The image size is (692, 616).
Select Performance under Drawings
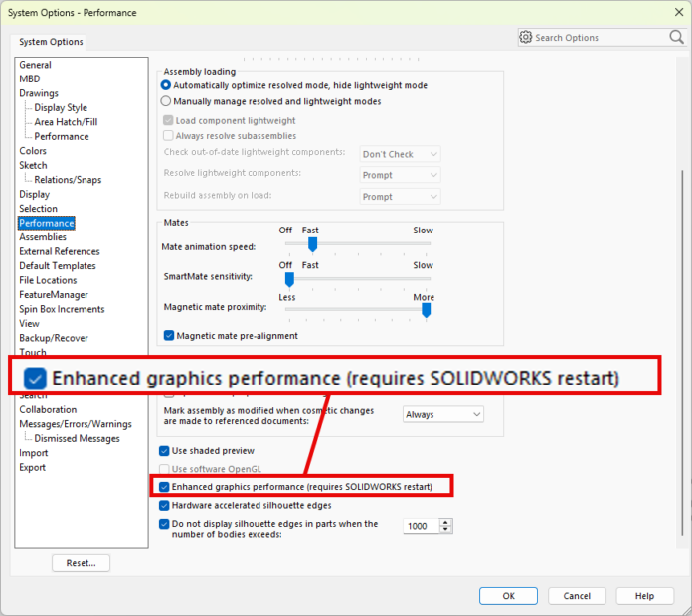point(62,137)
